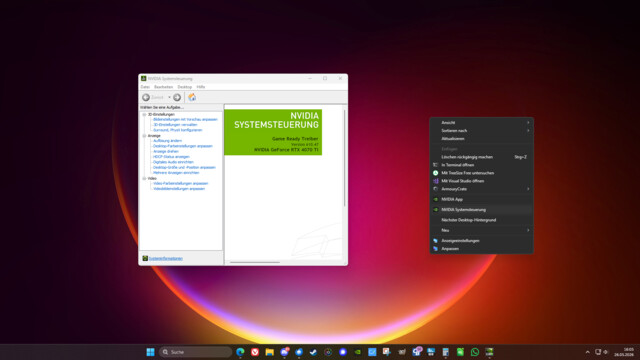640x360 pixels.
Task: Click the Systeminformationen link
Action: [165, 258]
